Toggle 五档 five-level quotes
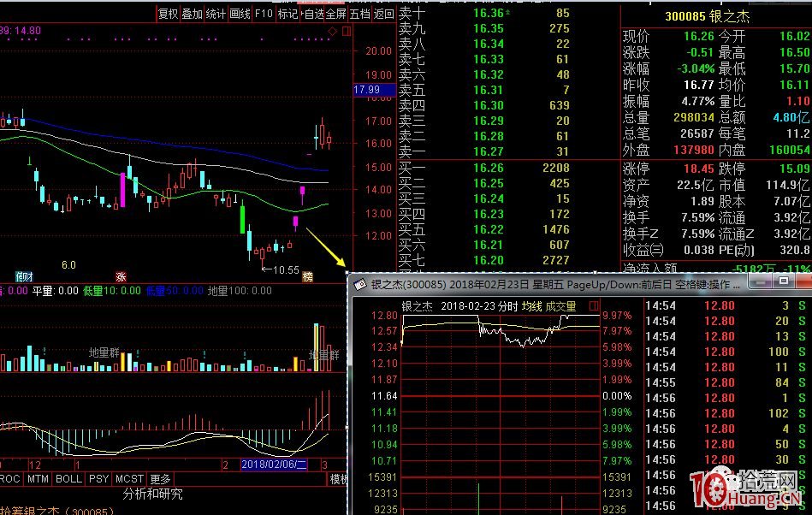The height and width of the screenshot is (515, 812). click(360, 14)
